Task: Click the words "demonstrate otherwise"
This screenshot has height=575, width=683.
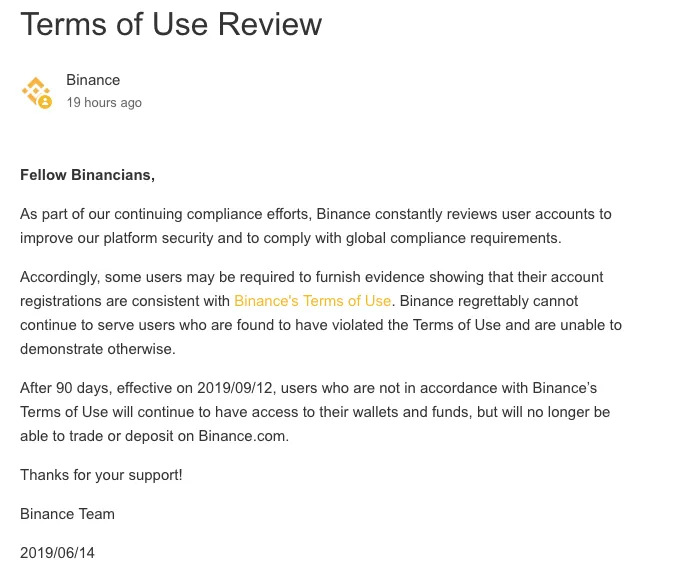Action: point(98,349)
